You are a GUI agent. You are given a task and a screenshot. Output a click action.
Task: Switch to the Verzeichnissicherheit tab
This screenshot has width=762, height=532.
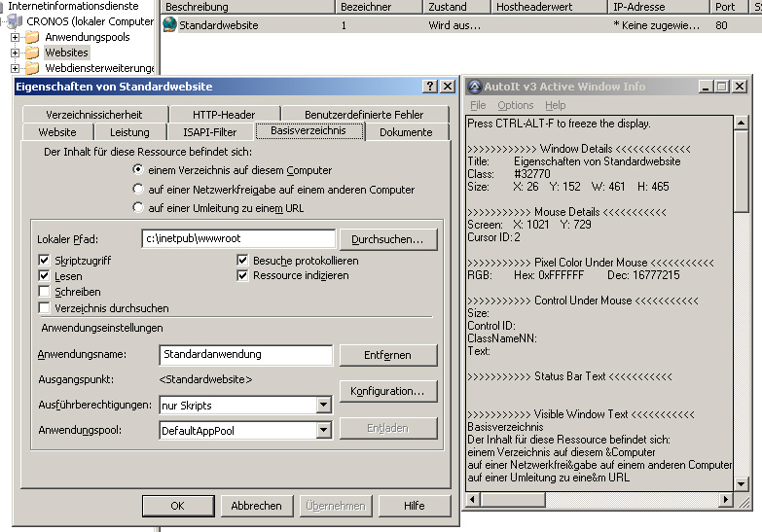tap(93, 115)
